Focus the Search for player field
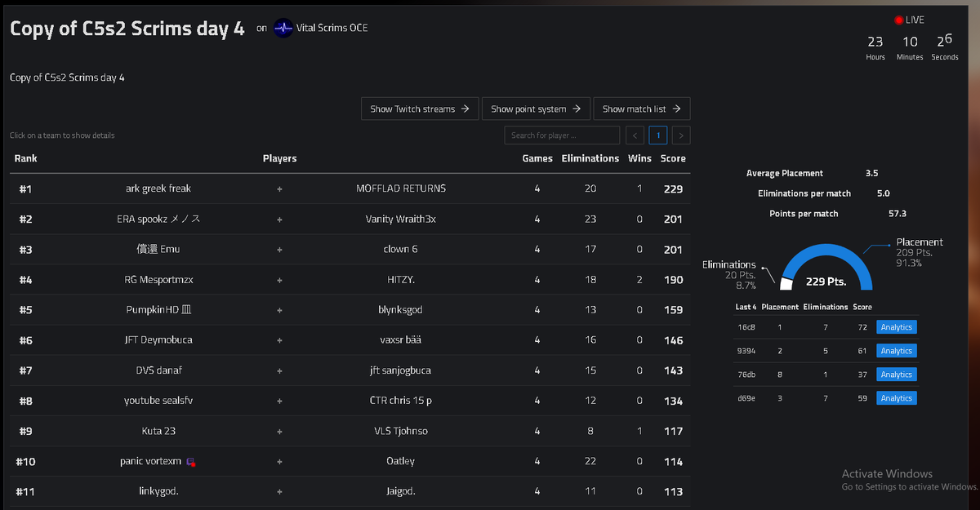The height and width of the screenshot is (510, 980). tap(562, 135)
